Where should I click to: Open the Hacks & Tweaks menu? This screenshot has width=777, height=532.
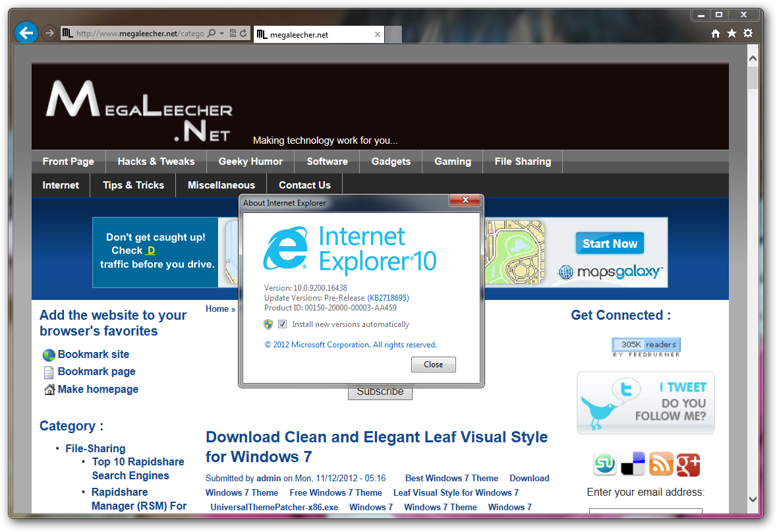coord(156,161)
